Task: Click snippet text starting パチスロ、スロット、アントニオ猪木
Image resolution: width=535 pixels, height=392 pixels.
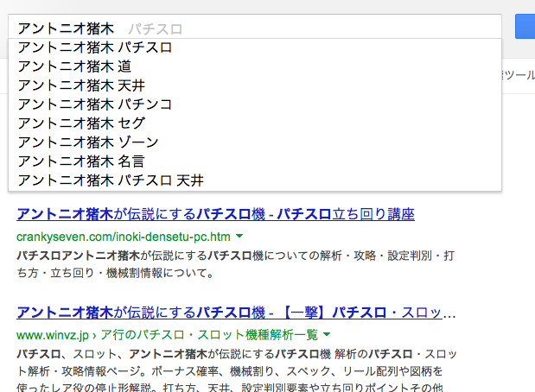Action: click(x=237, y=371)
